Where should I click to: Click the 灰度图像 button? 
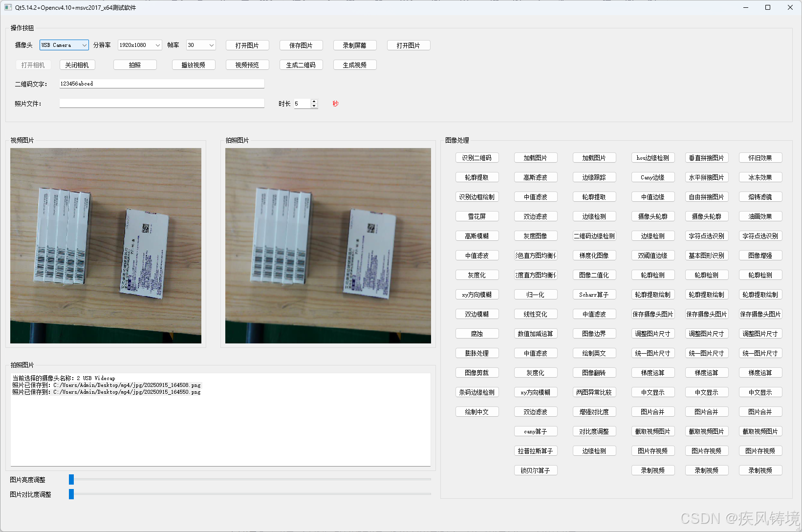[x=536, y=236]
